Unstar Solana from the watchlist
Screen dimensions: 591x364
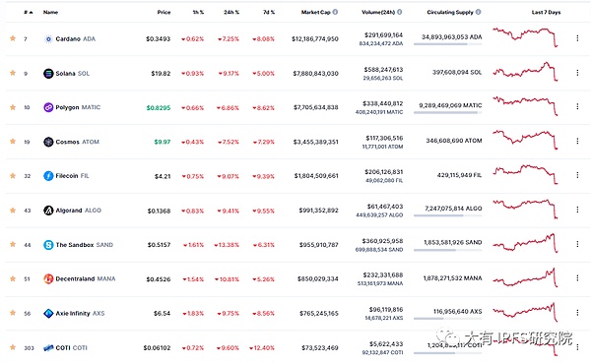tap(13, 73)
